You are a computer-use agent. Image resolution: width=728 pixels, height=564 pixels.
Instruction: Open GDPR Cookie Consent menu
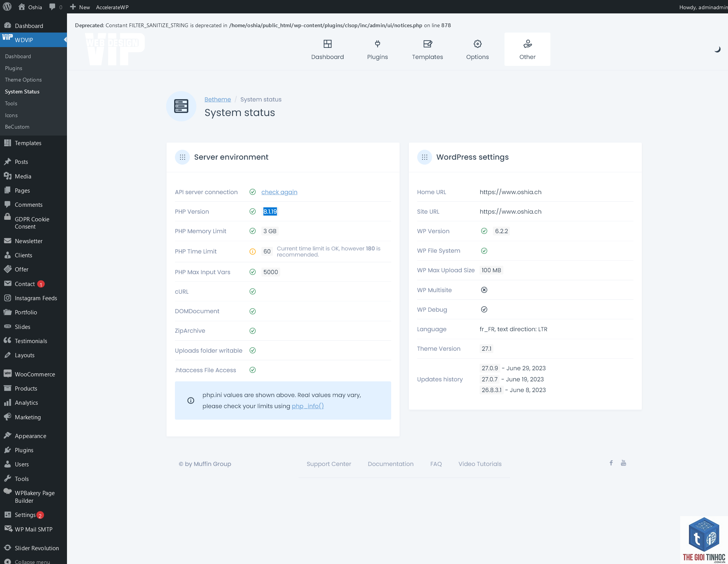click(33, 223)
